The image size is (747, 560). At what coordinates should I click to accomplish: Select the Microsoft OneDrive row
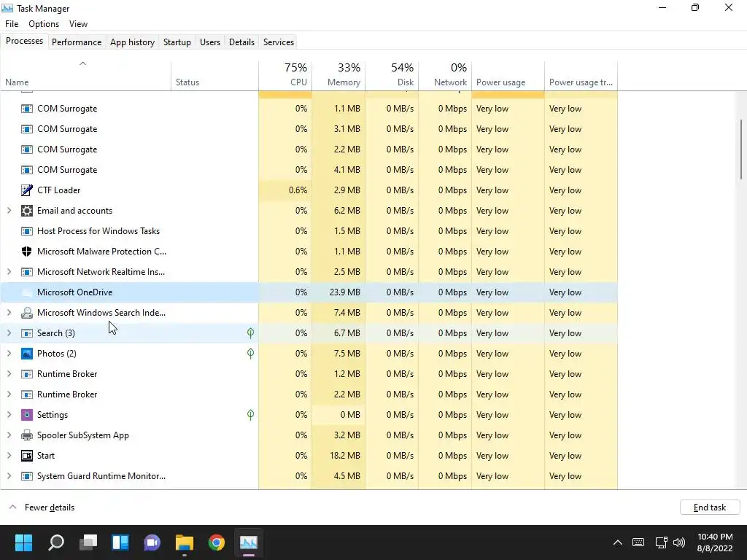(x=309, y=292)
